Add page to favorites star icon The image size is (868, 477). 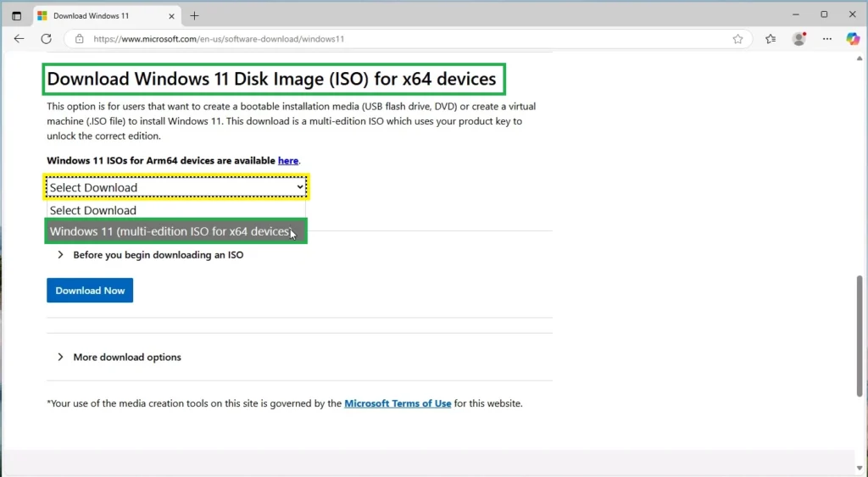coord(737,39)
